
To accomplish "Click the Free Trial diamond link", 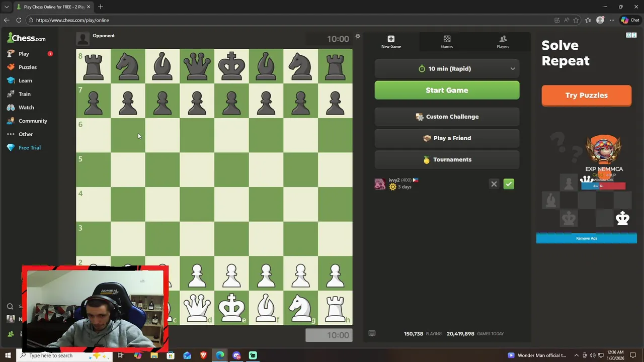I will (24, 148).
